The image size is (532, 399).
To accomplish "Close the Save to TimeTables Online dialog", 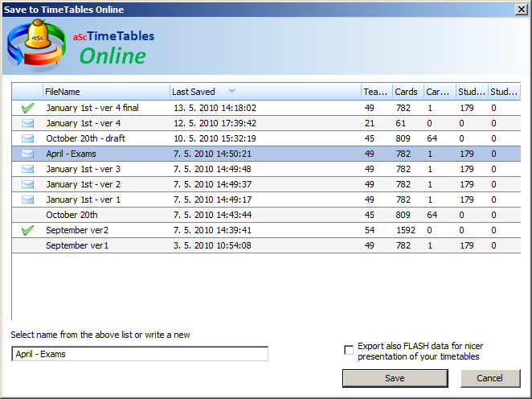I will coord(520,9).
